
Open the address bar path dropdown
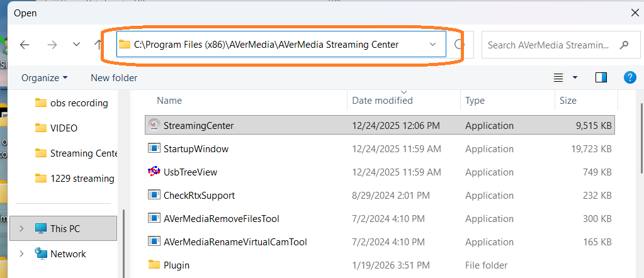[432, 45]
